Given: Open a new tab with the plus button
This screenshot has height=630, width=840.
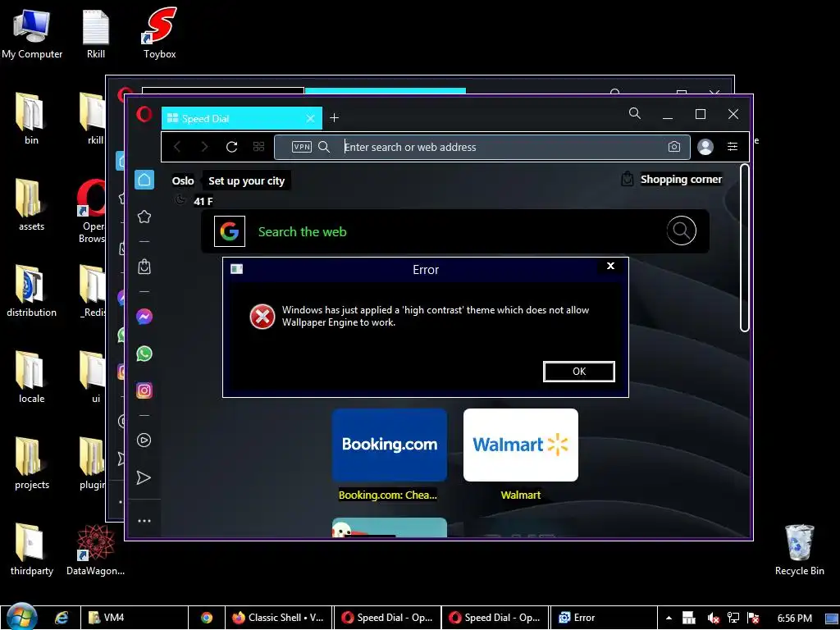Looking at the screenshot, I should pos(335,118).
